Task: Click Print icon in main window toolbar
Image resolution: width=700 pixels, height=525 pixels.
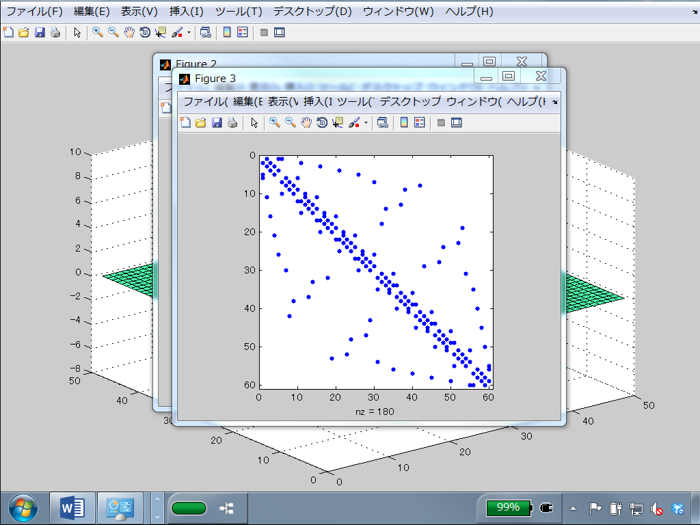Action: [x=55, y=32]
